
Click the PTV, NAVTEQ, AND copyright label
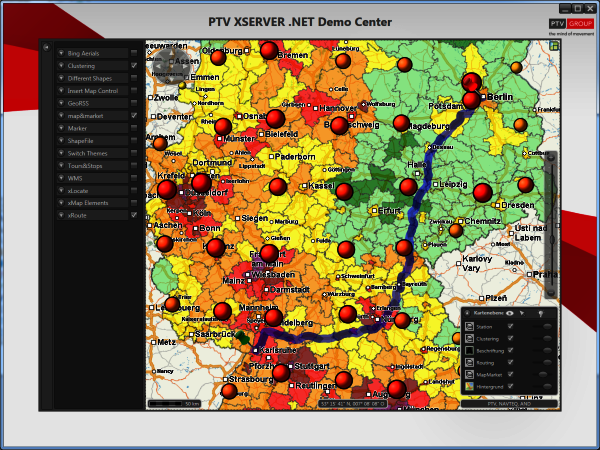[509, 404]
